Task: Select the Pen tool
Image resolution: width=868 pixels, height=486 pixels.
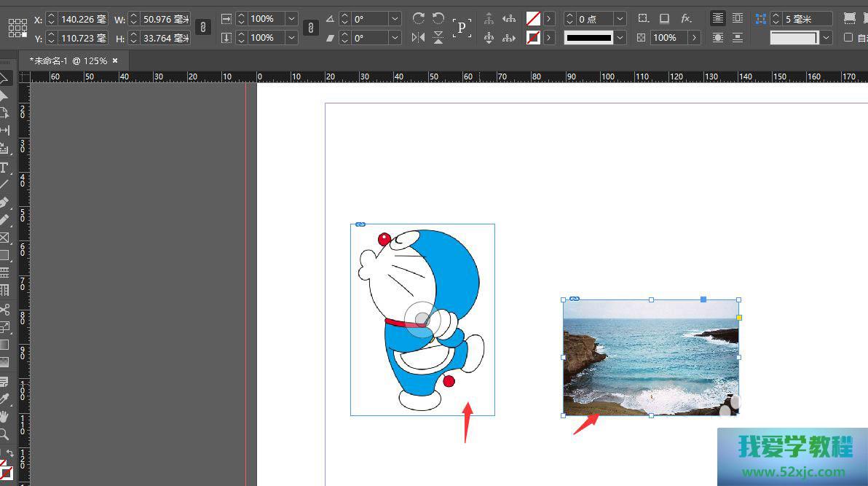Action: click(4, 203)
